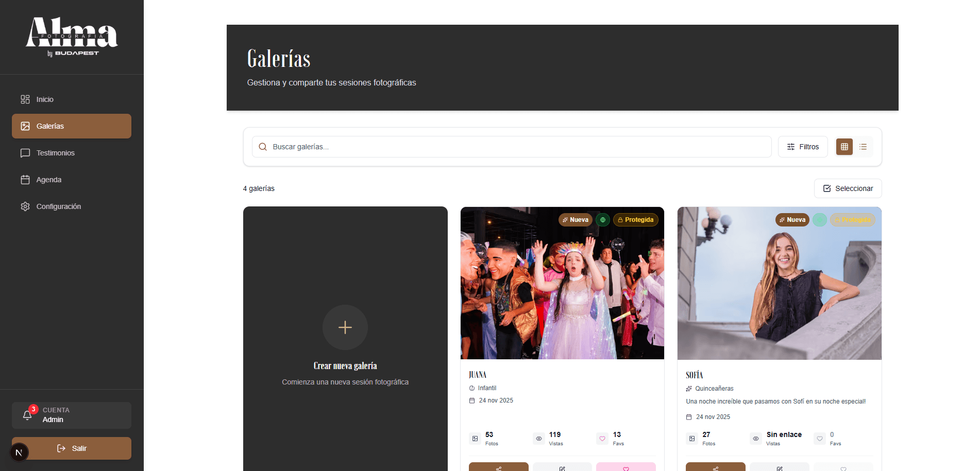Click the Protegida lock badge on Juana
The height and width of the screenshot is (471, 980).
(x=635, y=220)
